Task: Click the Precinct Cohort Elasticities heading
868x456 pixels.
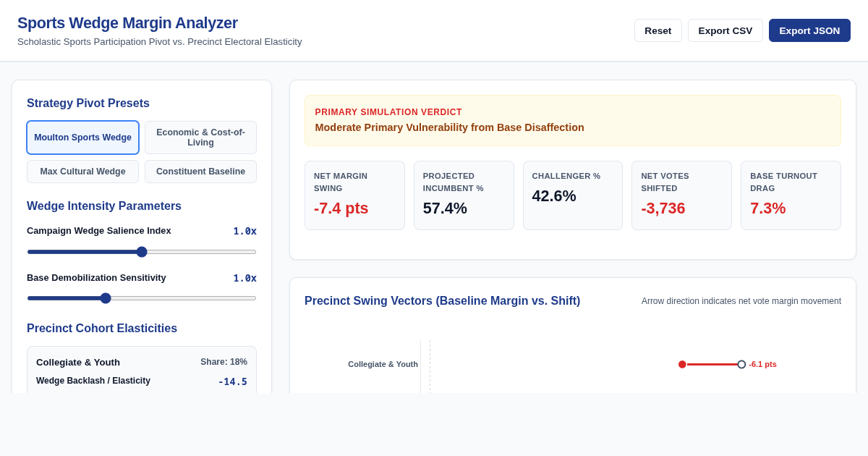Action: click(x=102, y=329)
